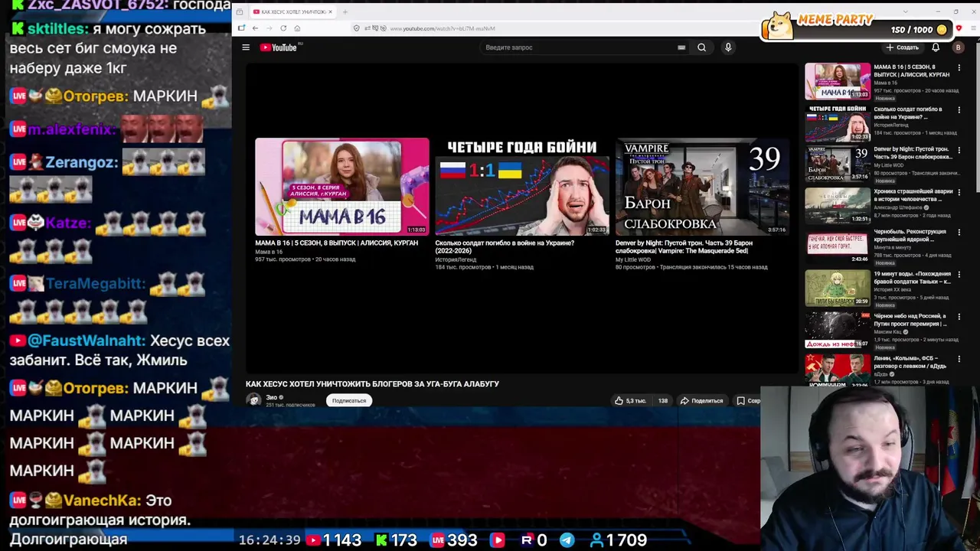Click the address bar URL
The height and width of the screenshot is (551, 980).
[443, 28]
